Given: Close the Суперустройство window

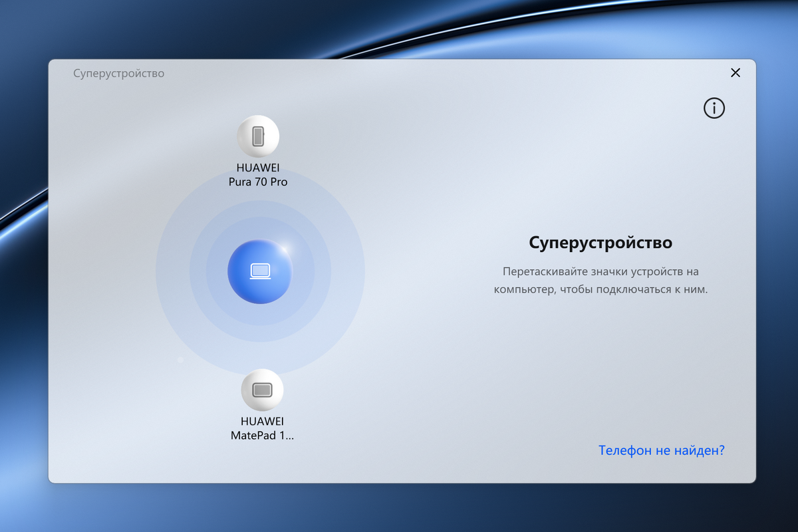Looking at the screenshot, I should (x=735, y=73).
